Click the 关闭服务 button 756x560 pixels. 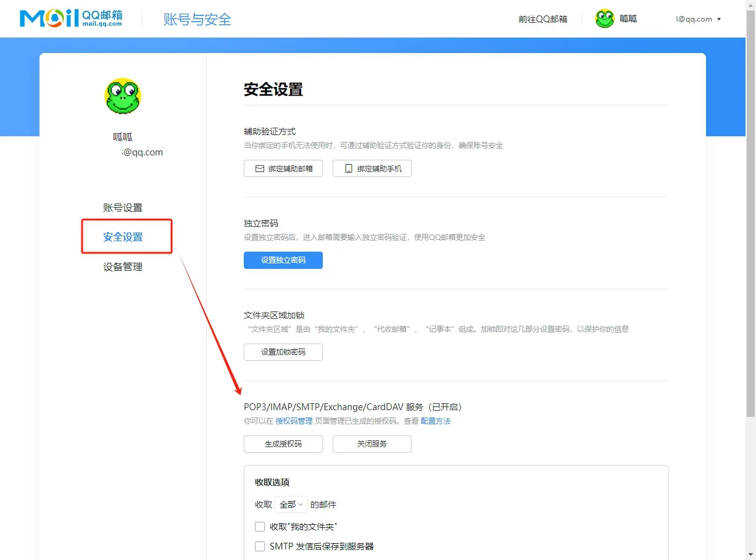point(372,444)
